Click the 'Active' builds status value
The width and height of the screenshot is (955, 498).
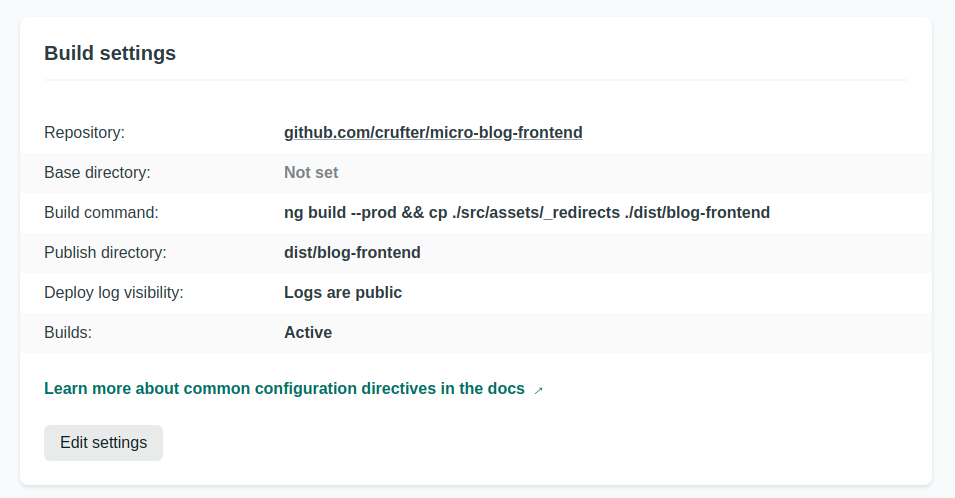click(x=308, y=332)
